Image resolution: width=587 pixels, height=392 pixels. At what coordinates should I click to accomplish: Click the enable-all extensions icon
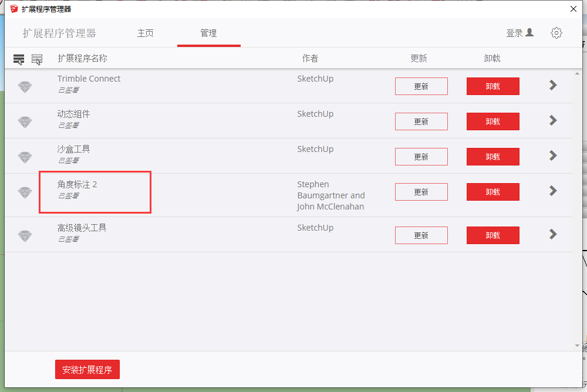pyautogui.click(x=19, y=59)
